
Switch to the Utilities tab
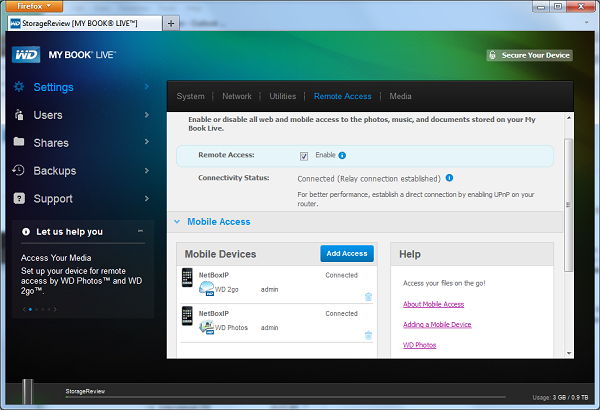(x=282, y=96)
